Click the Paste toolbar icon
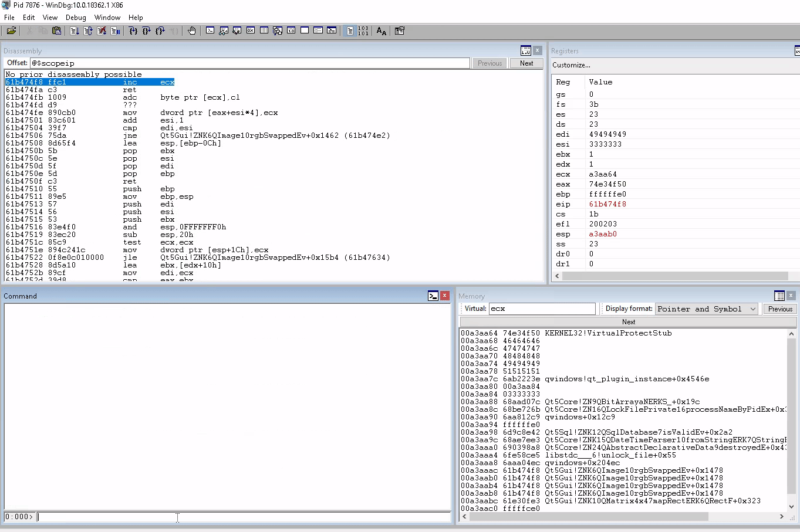 pos(57,31)
